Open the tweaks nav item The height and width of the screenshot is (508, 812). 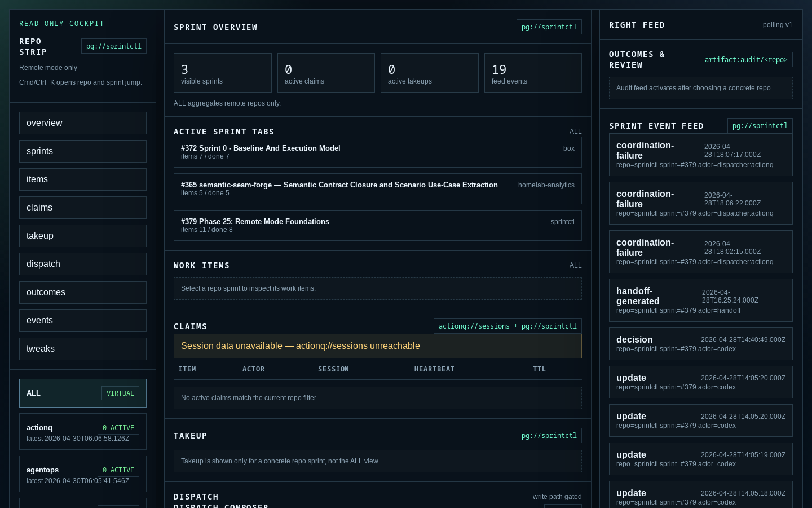[x=83, y=349]
